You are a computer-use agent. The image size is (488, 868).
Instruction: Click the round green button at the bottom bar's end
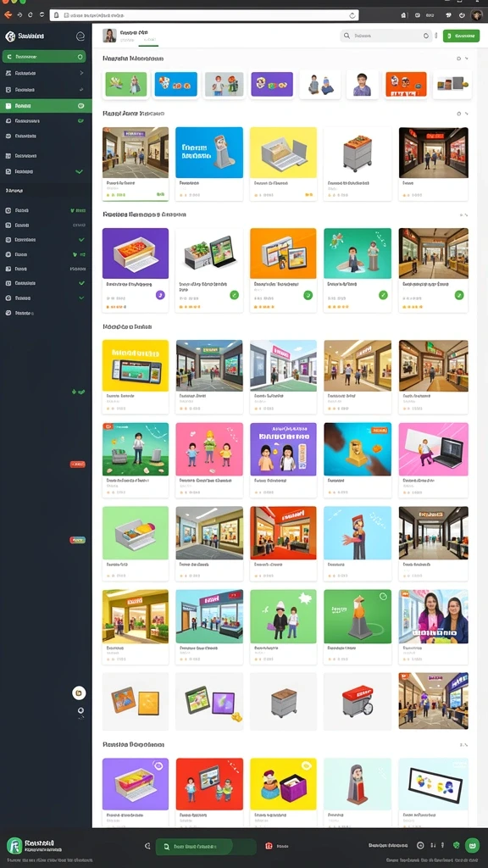(x=472, y=845)
